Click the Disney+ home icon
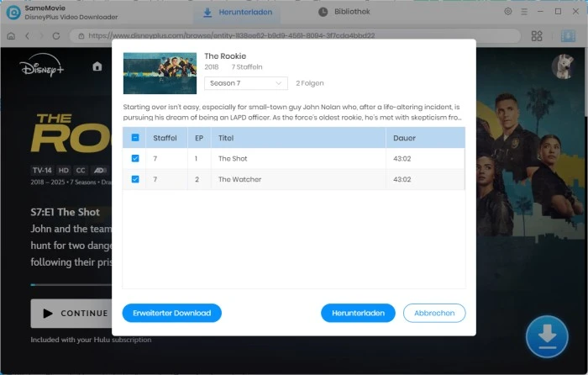The width and height of the screenshot is (588, 375). pos(97,66)
